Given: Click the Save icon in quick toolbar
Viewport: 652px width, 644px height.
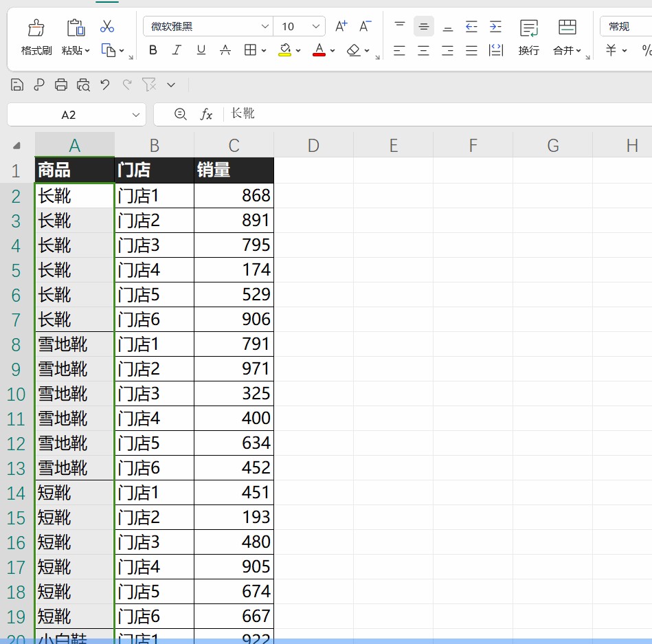Looking at the screenshot, I should pyautogui.click(x=16, y=85).
